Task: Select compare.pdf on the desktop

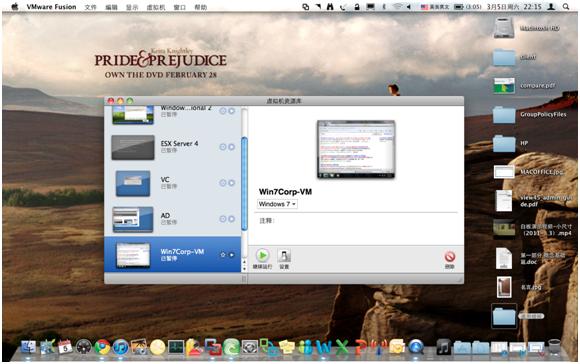Action: pyautogui.click(x=504, y=86)
